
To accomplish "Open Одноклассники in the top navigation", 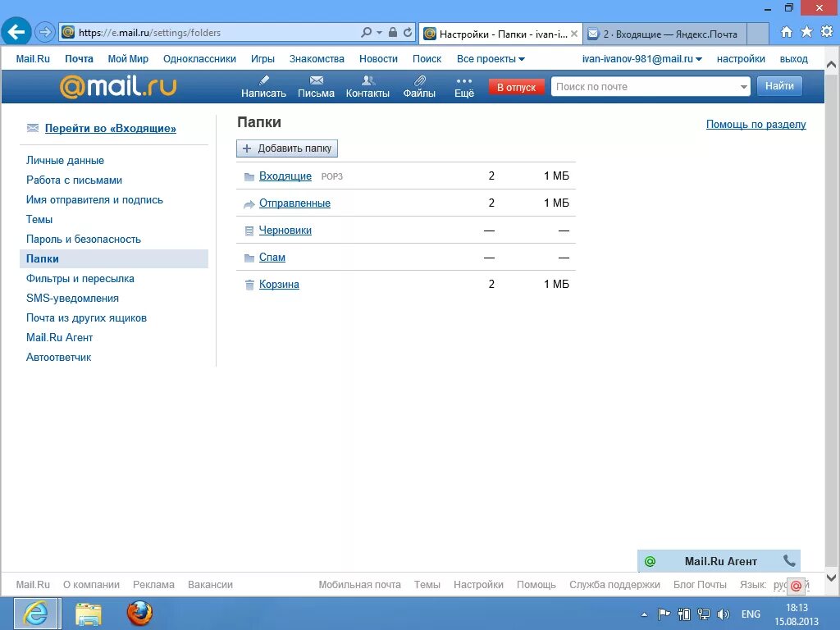I will point(199,59).
